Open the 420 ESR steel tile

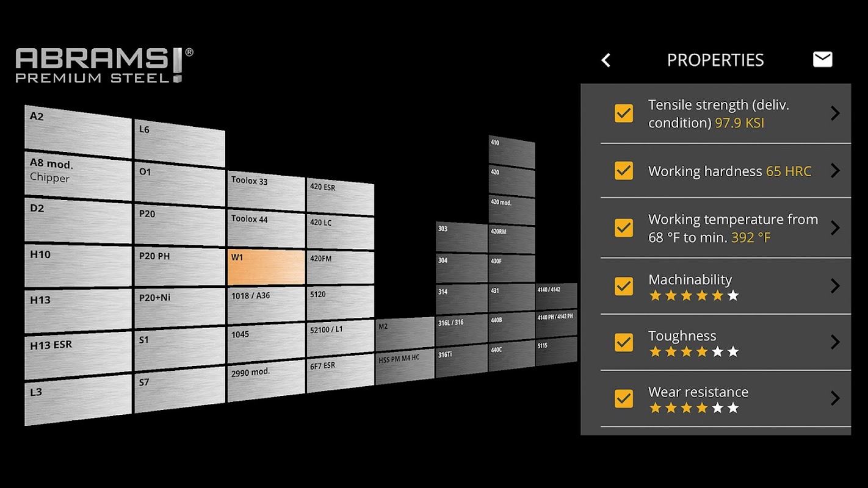click(340, 196)
